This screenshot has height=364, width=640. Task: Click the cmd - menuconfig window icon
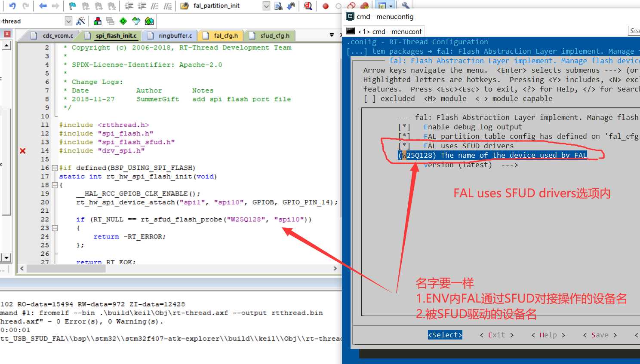(x=350, y=16)
